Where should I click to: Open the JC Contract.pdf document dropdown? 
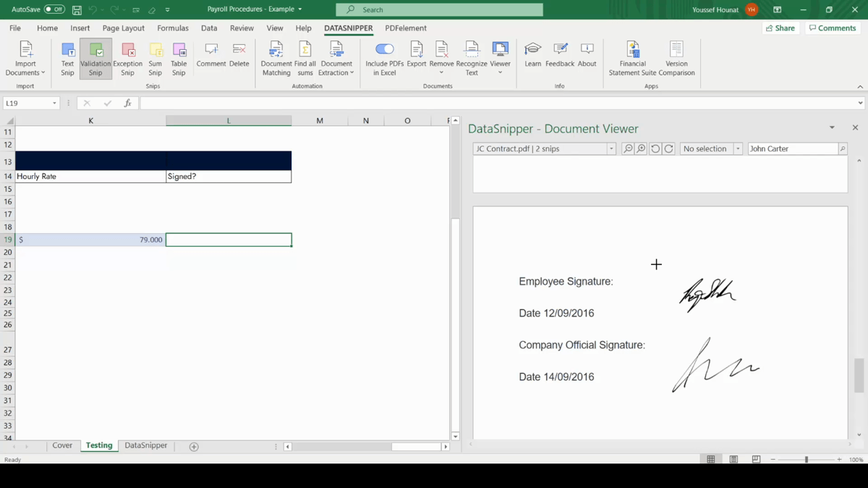(610, 148)
